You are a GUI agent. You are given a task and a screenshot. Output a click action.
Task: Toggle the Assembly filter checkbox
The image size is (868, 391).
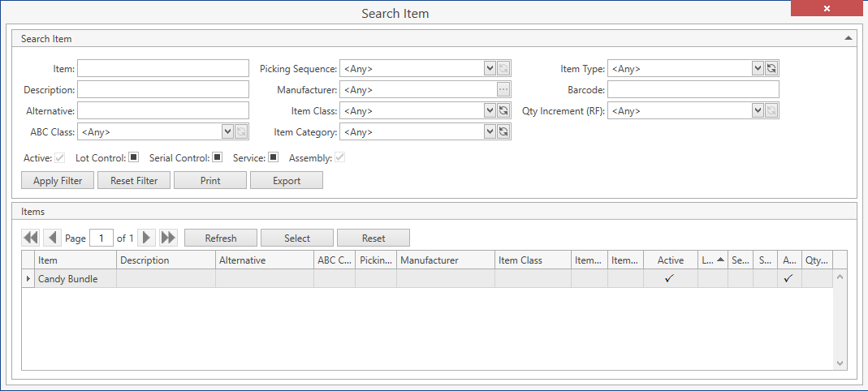point(340,157)
